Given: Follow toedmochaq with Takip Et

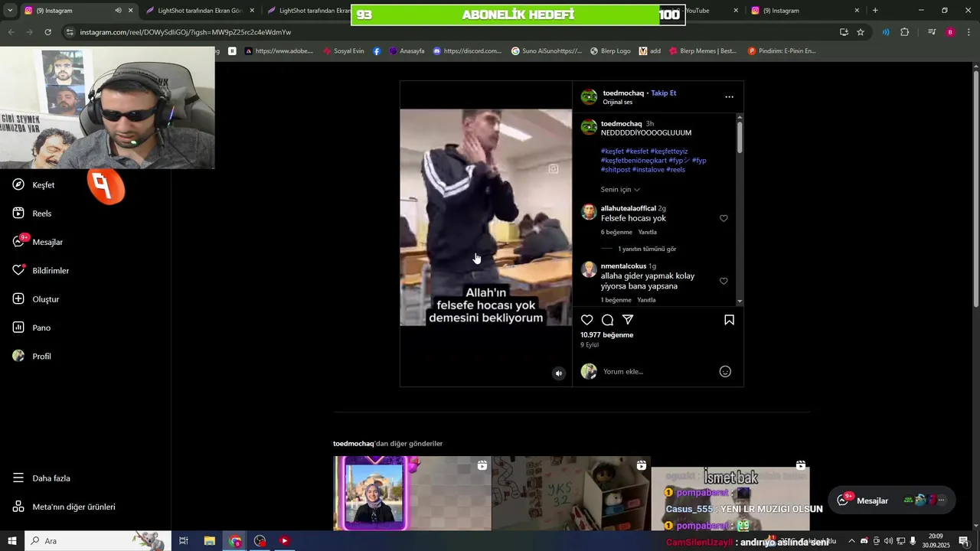Looking at the screenshot, I should click(664, 93).
